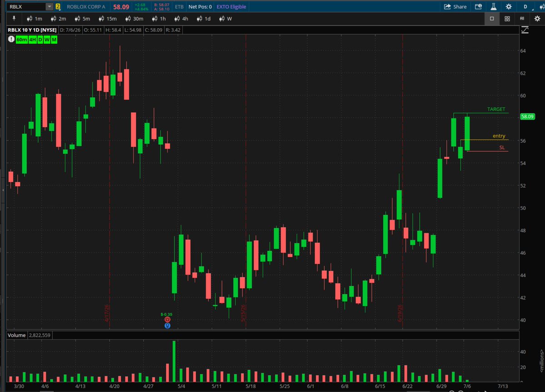The image size is (545, 392).
Task: Select the 15m timeframe button
Action: tap(108, 19)
